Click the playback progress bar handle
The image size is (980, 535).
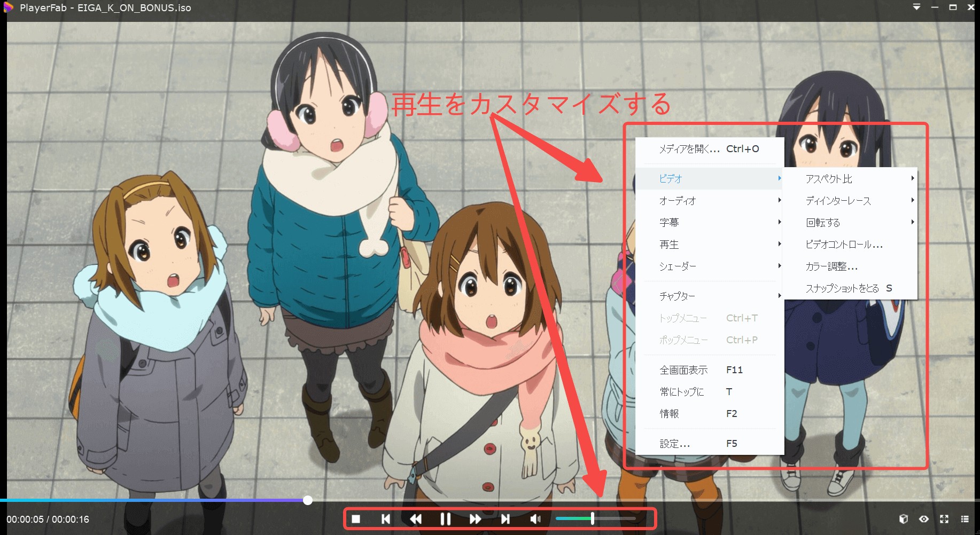tap(308, 500)
